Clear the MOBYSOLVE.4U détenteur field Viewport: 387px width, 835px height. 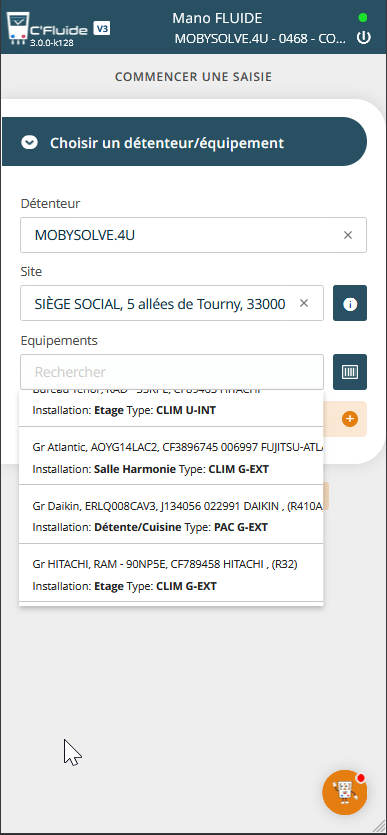tap(348, 235)
